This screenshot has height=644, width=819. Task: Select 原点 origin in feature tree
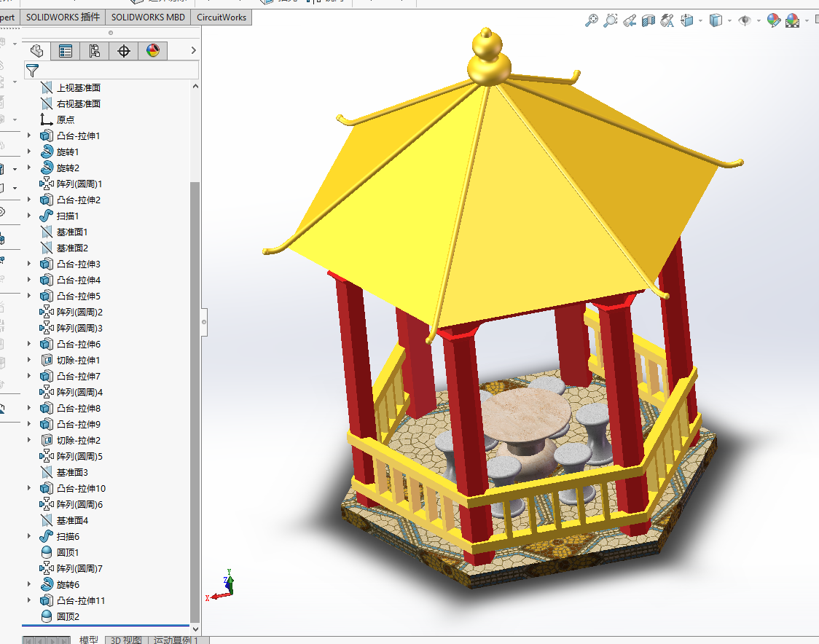coord(66,119)
